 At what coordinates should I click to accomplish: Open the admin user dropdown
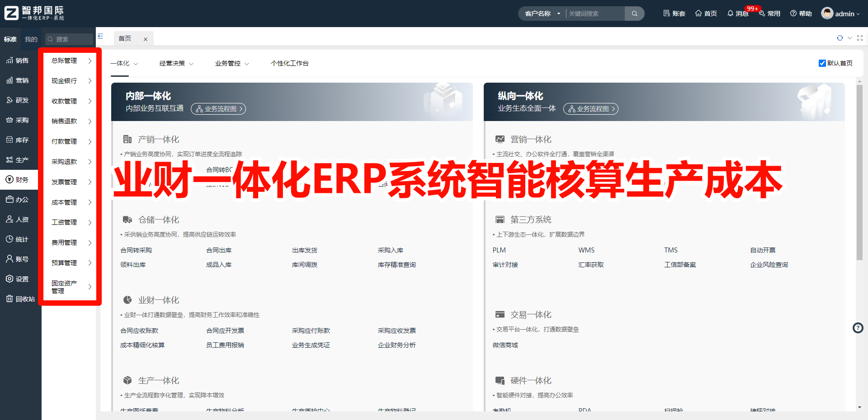point(841,14)
